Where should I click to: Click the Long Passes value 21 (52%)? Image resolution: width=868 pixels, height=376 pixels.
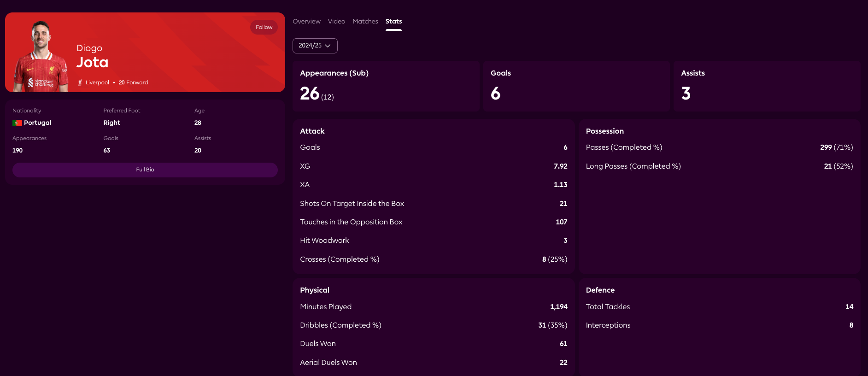(839, 166)
